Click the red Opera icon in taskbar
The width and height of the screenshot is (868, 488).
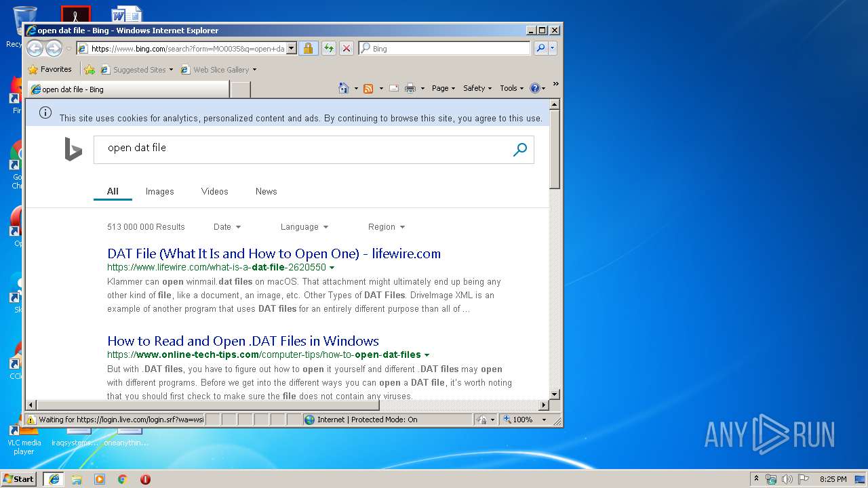pos(145,479)
